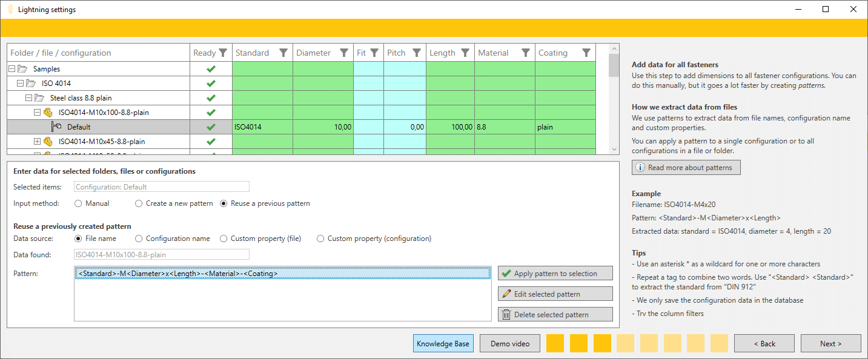Screen dimensions: 868x359
Task: Filter the Ready column
Action: tap(223, 53)
